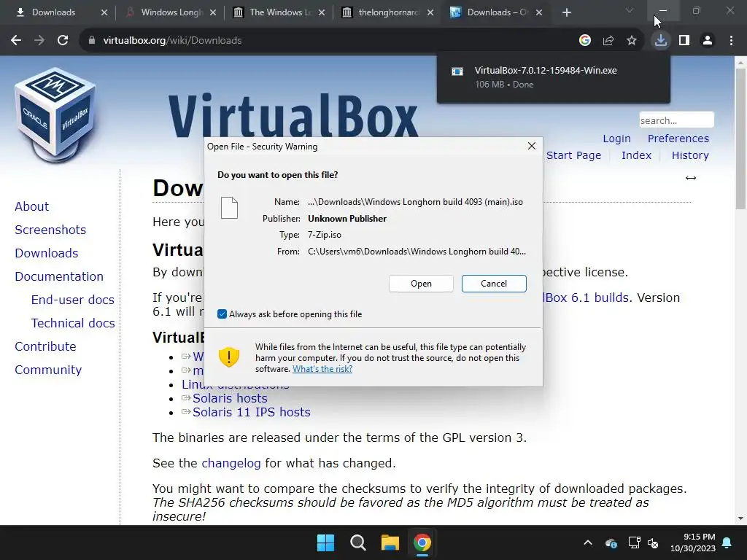This screenshot has width=747, height=560.
Task: Click the padlock site info icon
Action: [x=91, y=41]
